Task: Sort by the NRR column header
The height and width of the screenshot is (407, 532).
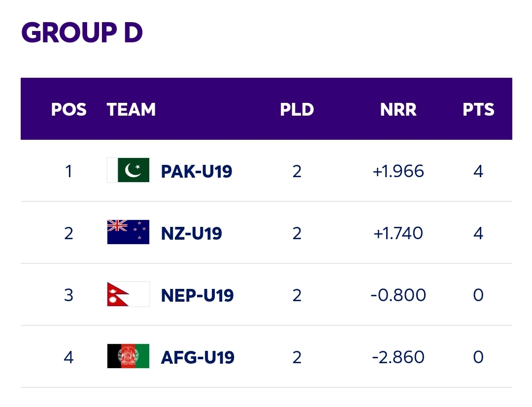Action: [x=398, y=109]
